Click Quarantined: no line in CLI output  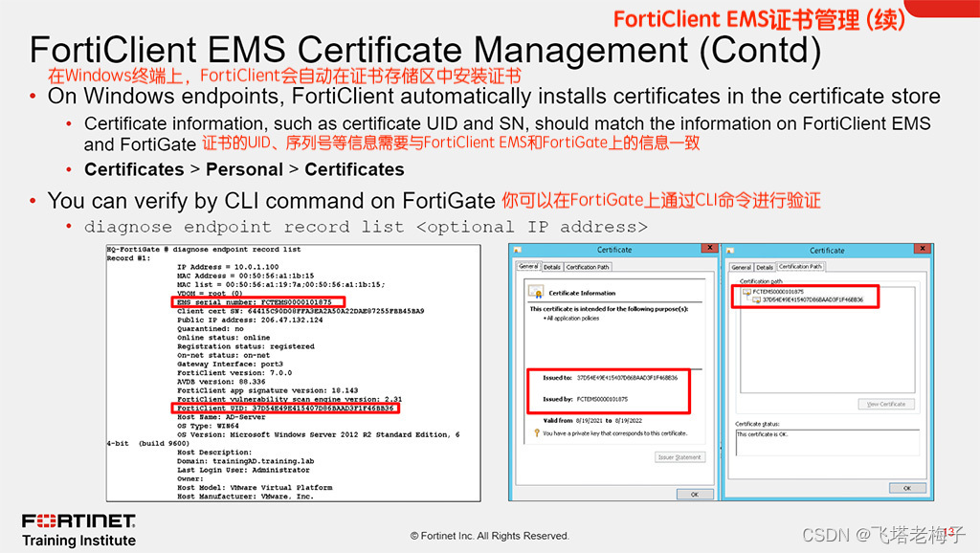[210, 329]
